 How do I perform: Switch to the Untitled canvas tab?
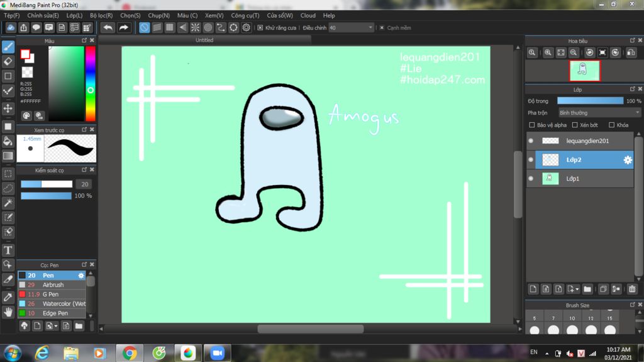tap(204, 40)
